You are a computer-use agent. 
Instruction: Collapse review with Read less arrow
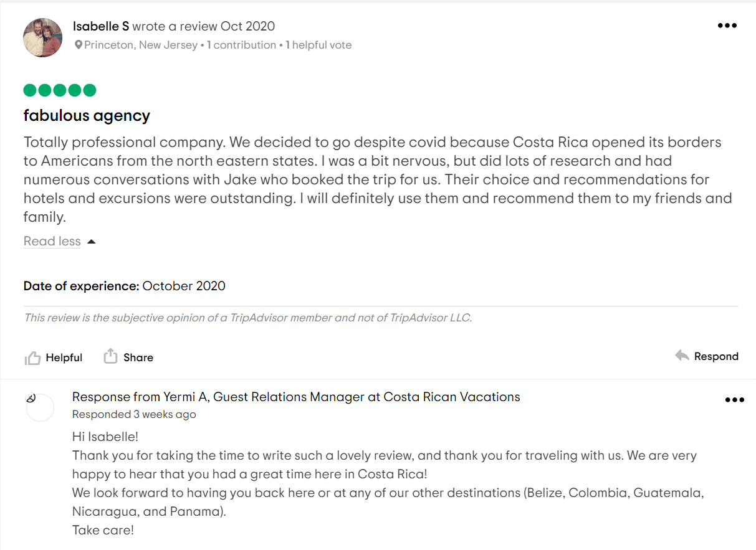pos(92,242)
